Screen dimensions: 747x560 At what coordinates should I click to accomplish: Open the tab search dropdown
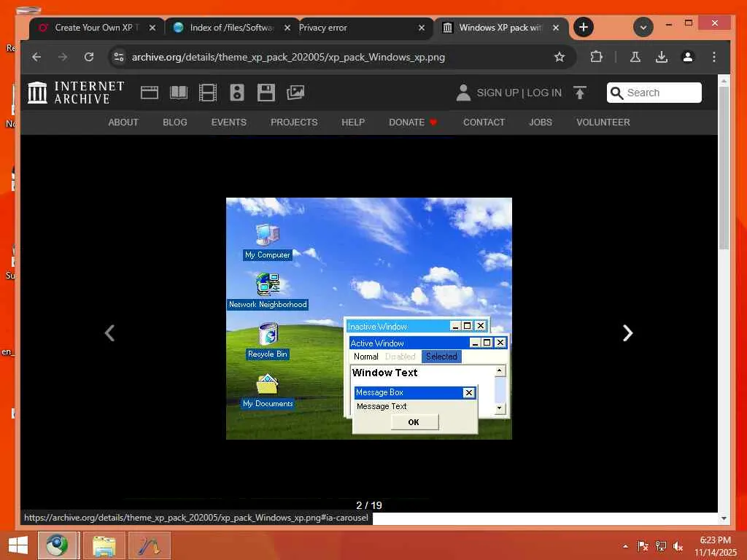tap(643, 27)
